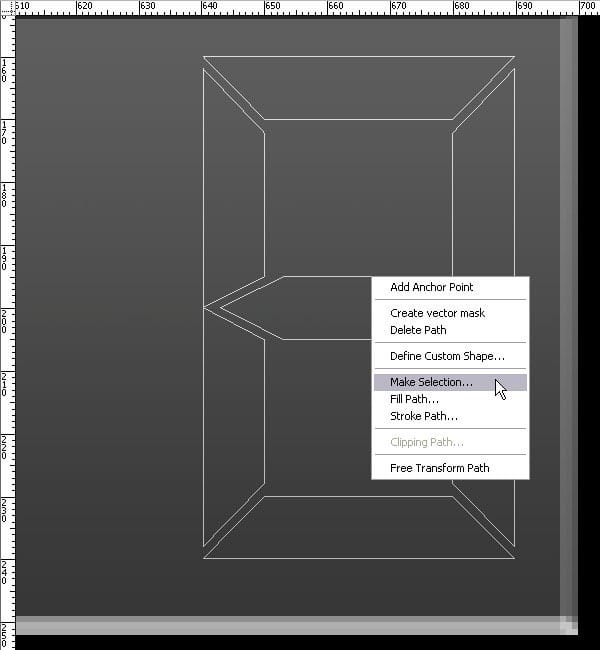The width and height of the screenshot is (600, 650).
Task: Click the vertical ruler on the left edge
Action: pos(6,300)
